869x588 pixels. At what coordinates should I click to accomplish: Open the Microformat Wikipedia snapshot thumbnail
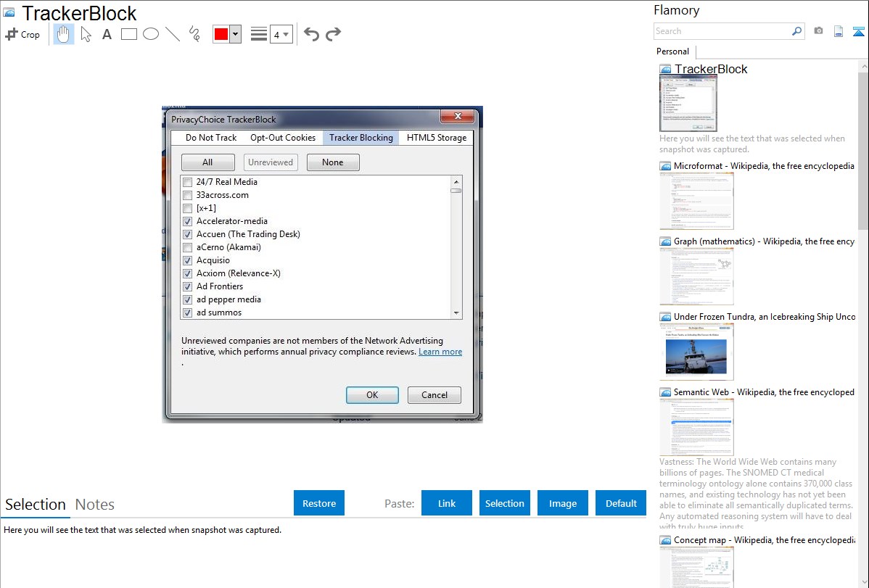tap(696, 201)
